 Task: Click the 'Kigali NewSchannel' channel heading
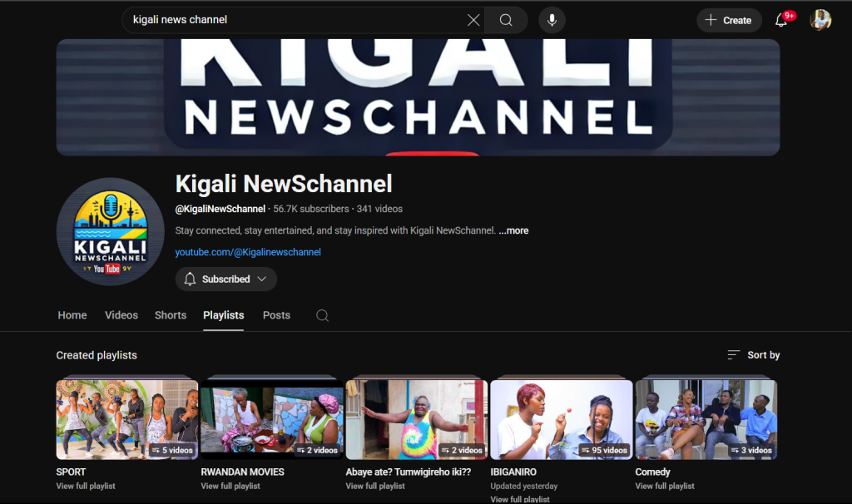coord(284,184)
